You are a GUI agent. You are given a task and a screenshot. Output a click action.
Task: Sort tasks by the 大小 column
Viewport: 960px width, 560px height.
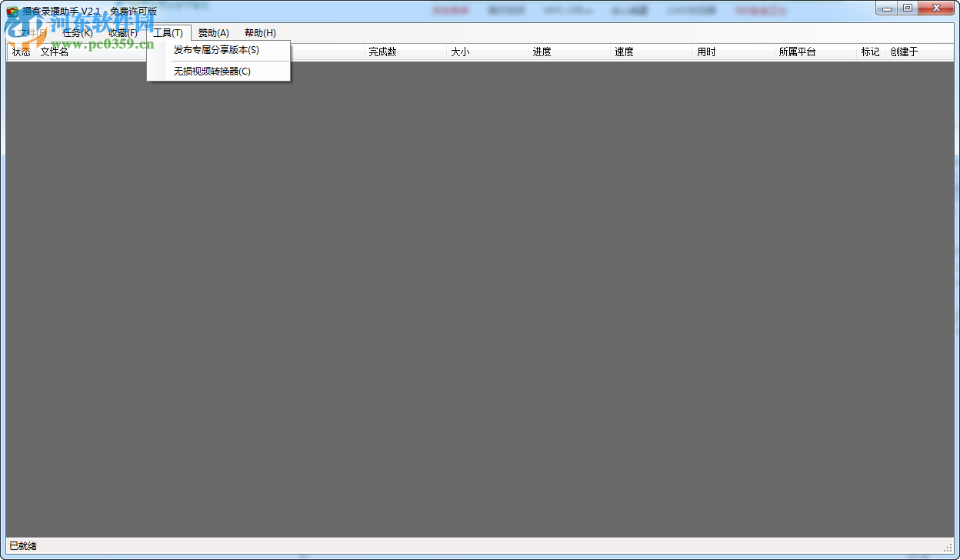point(460,52)
